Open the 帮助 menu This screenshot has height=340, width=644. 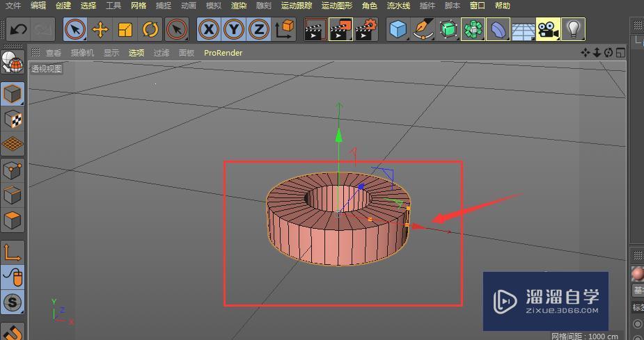pyautogui.click(x=502, y=6)
